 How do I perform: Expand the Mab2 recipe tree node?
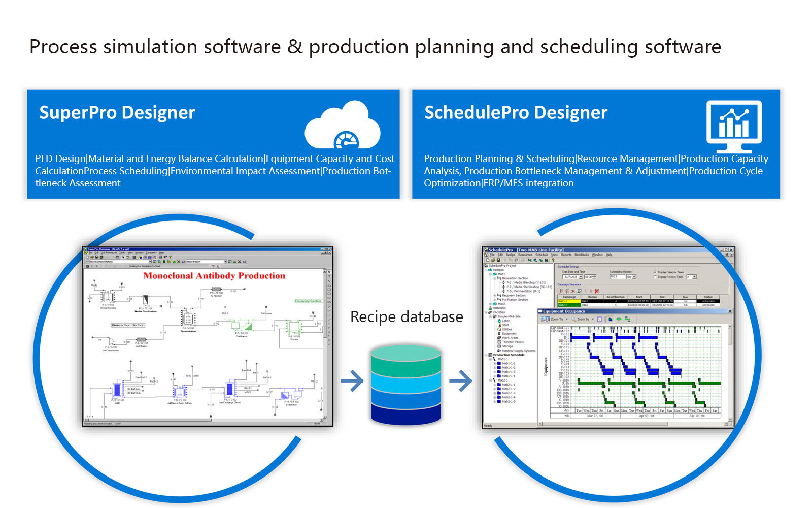pos(490,304)
